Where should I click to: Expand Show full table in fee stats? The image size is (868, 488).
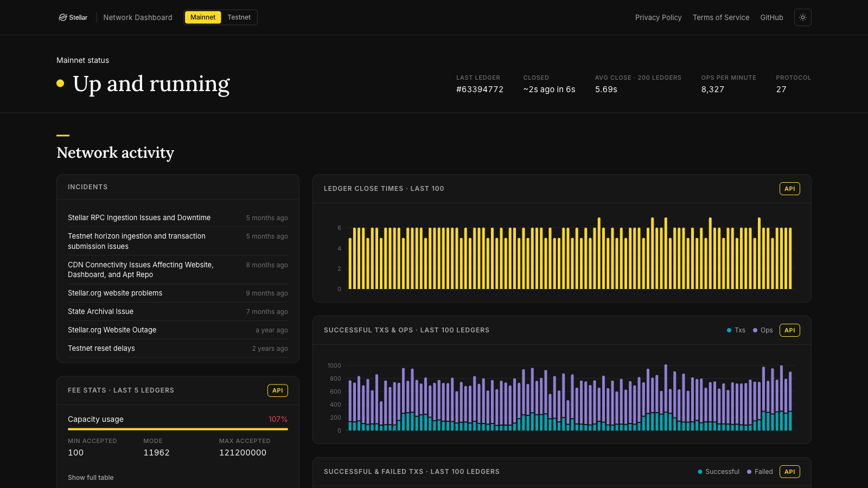(91, 478)
